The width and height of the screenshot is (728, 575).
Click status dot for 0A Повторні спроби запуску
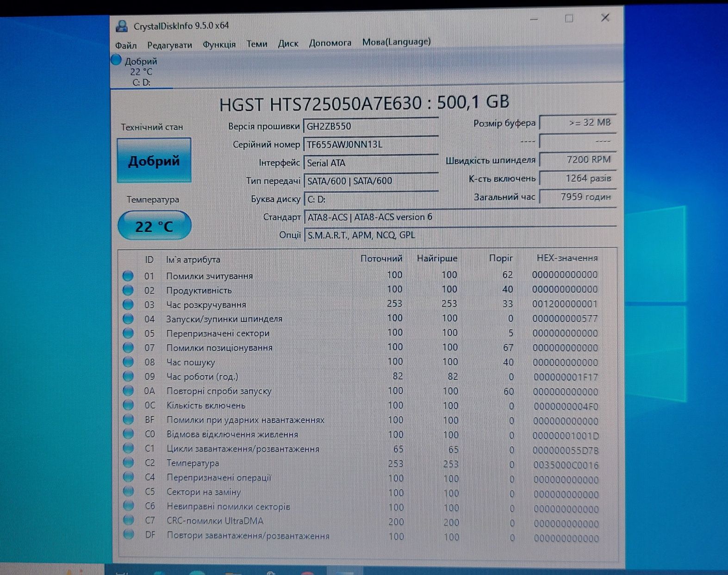128,390
